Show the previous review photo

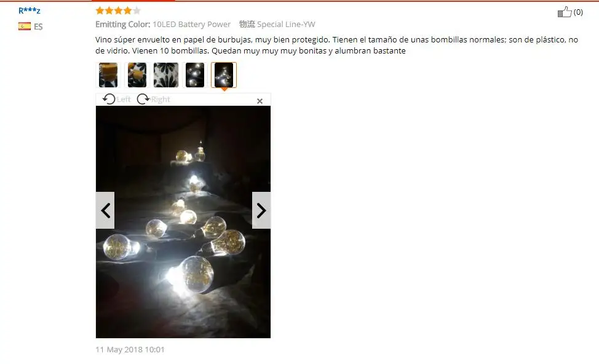point(105,210)
